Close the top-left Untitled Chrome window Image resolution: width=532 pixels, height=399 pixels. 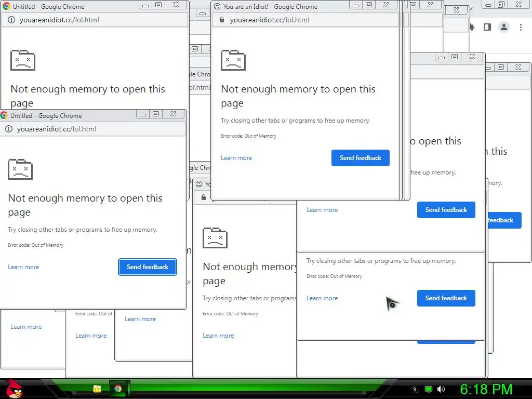pyautogui.click(x=176, y=5)
